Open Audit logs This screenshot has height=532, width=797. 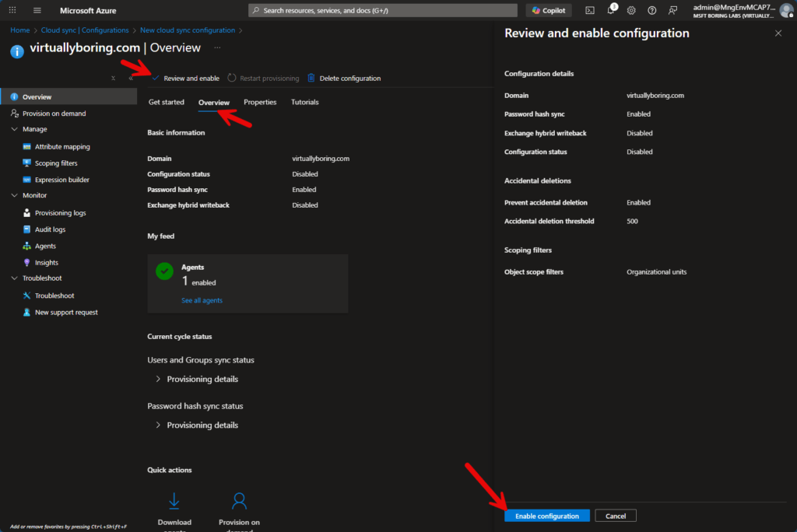click(x=50, y=229)
